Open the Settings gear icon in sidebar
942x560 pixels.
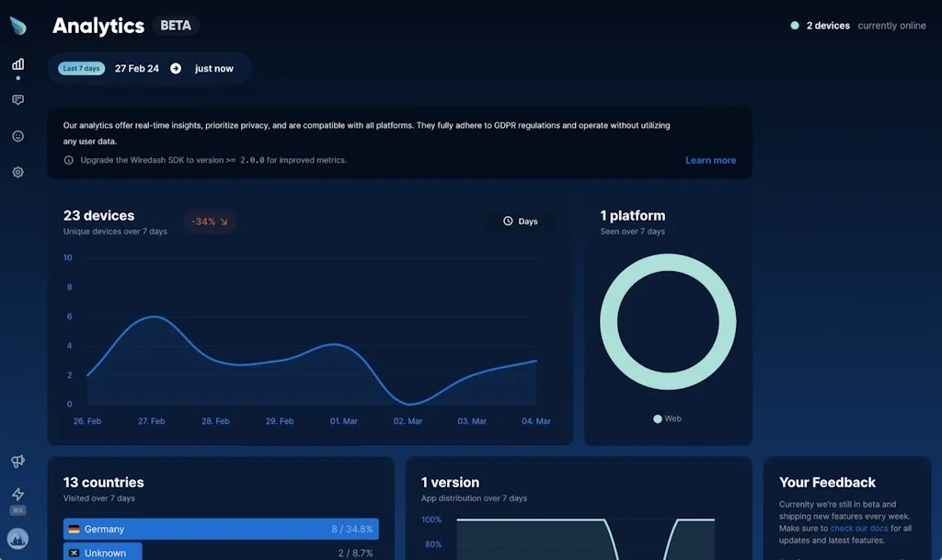tap(17, 172)
